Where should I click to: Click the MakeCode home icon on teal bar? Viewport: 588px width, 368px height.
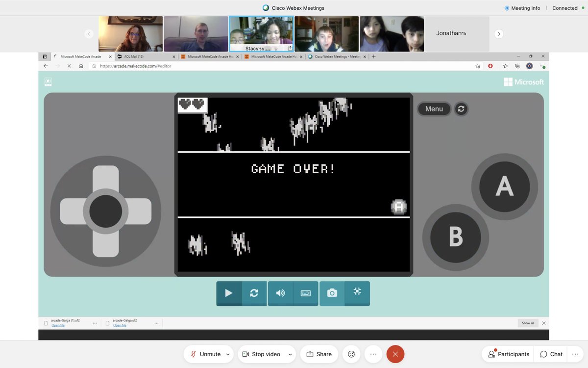pyautogui.click(x=48, y=82)
